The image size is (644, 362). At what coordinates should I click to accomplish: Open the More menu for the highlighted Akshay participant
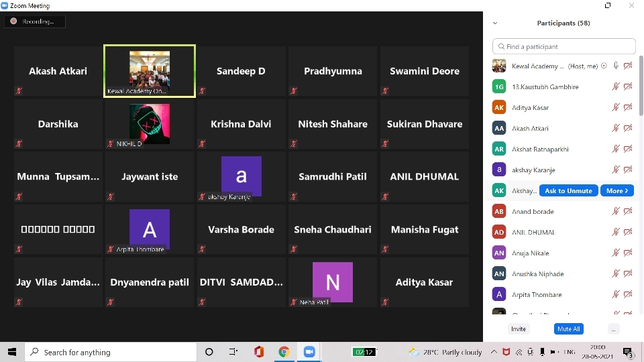point(616,190)
